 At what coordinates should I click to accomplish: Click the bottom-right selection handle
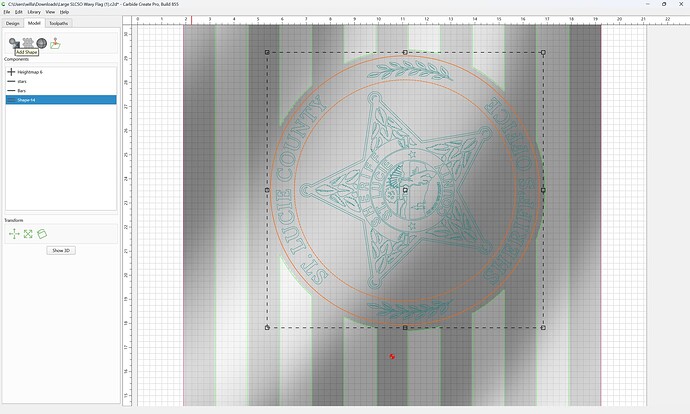543,328
